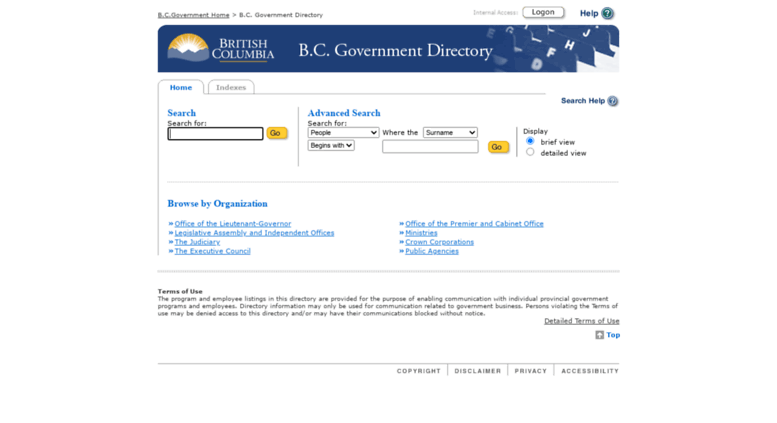Click the Top arrow icon
This screenshot has height=423, width=777.
(x=600, y=335)
